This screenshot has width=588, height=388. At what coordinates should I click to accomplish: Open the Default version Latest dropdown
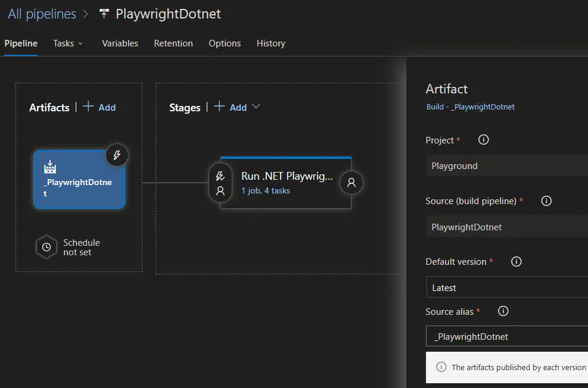(x=506, y=287)
